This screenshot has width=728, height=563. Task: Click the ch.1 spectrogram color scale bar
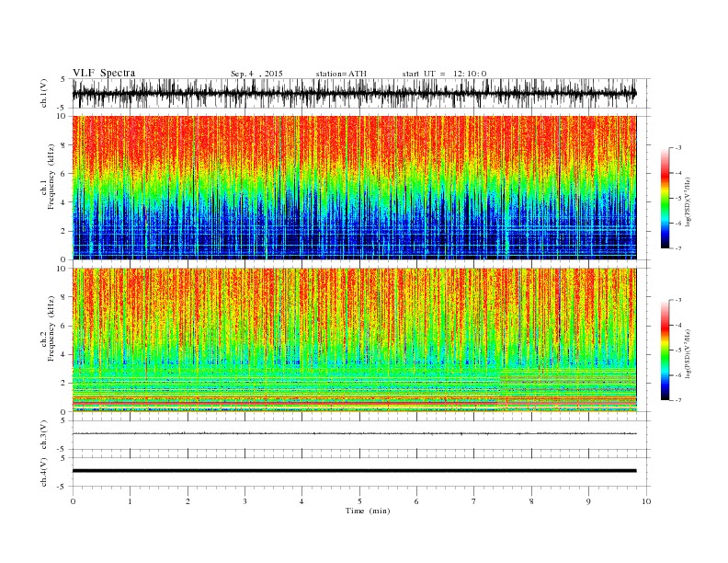[x=665, y=199]
